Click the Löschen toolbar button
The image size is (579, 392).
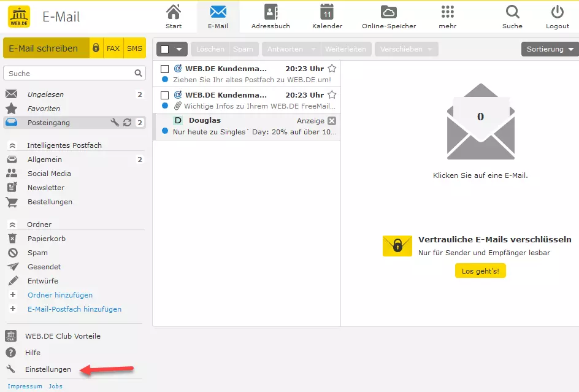210,49
